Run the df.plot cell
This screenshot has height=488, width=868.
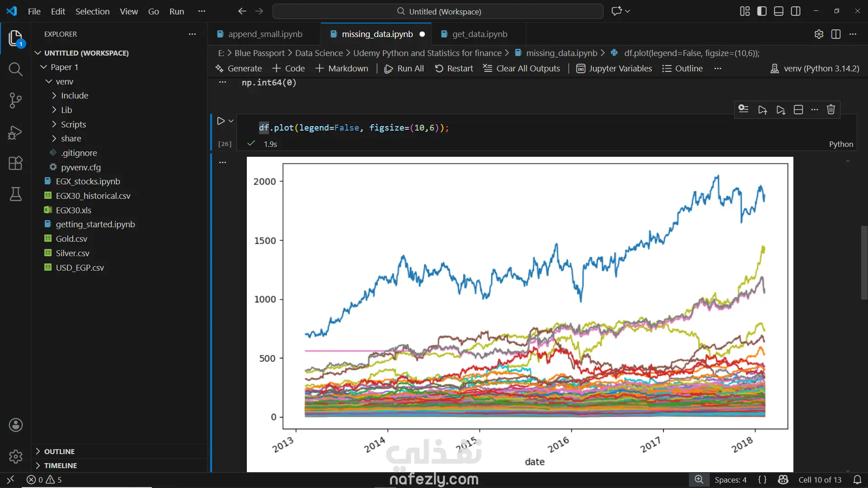221,121
